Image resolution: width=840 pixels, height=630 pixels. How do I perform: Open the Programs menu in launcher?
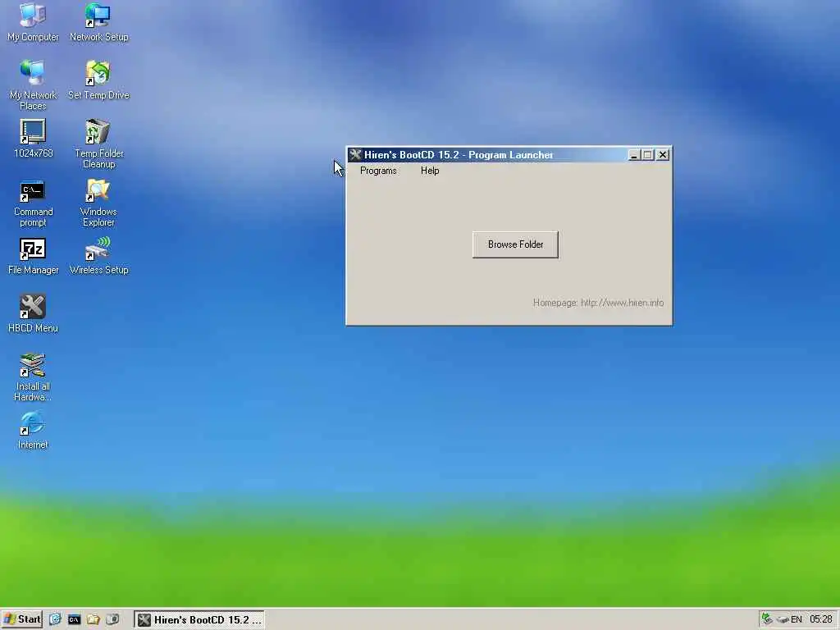378,171
